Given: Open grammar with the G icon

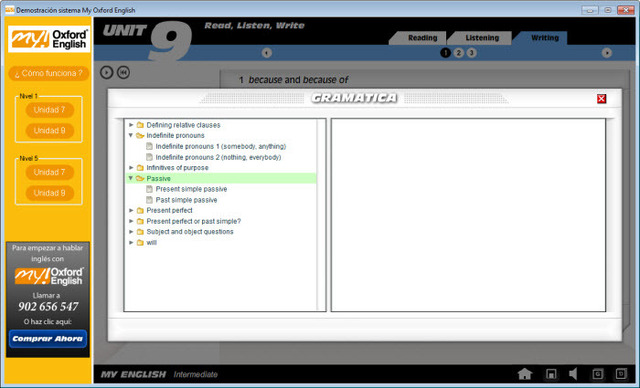Looking at the screenshot, I should click(598, 374).
